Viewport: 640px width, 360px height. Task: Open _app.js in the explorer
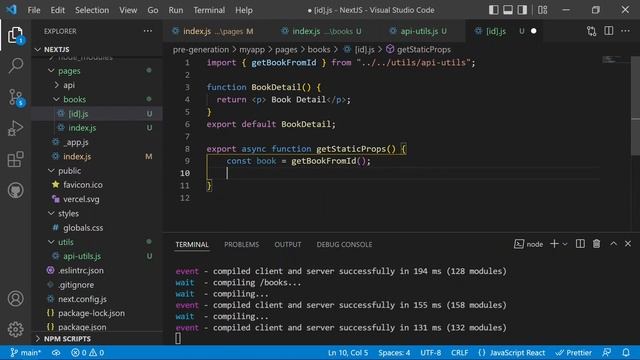click(97, 142)
